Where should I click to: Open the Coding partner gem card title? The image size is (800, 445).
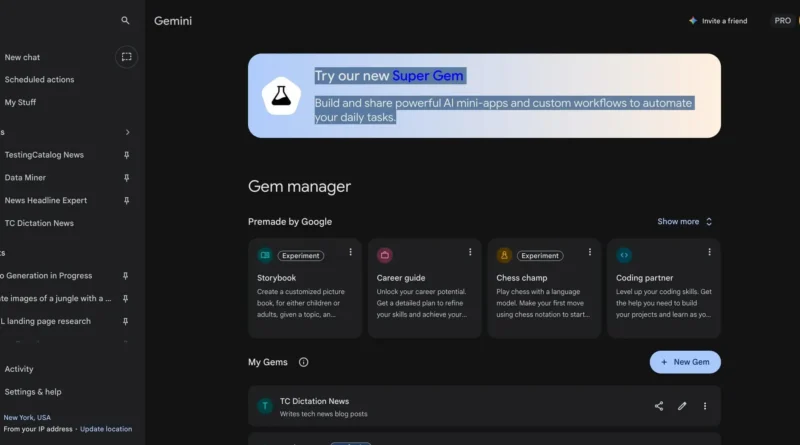pos(644,278)
